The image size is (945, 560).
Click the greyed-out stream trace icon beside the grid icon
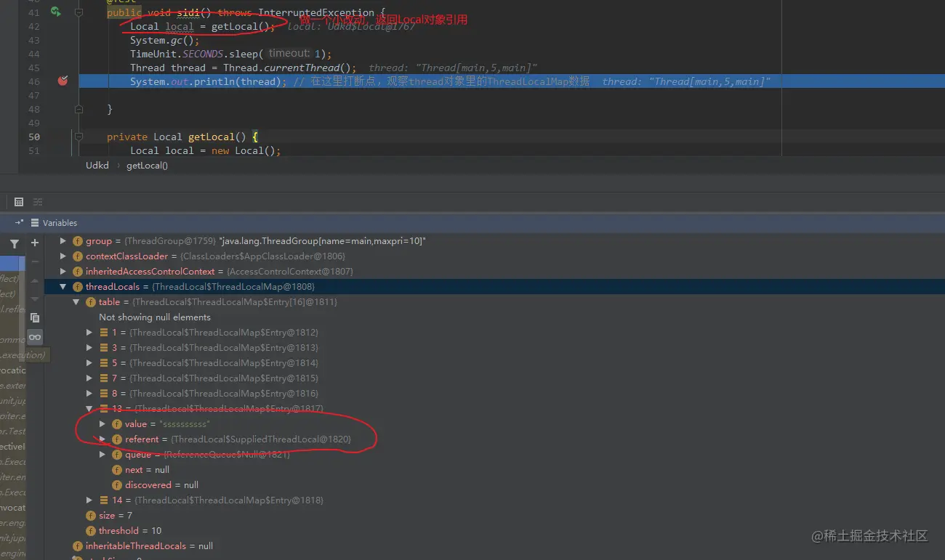38,202
